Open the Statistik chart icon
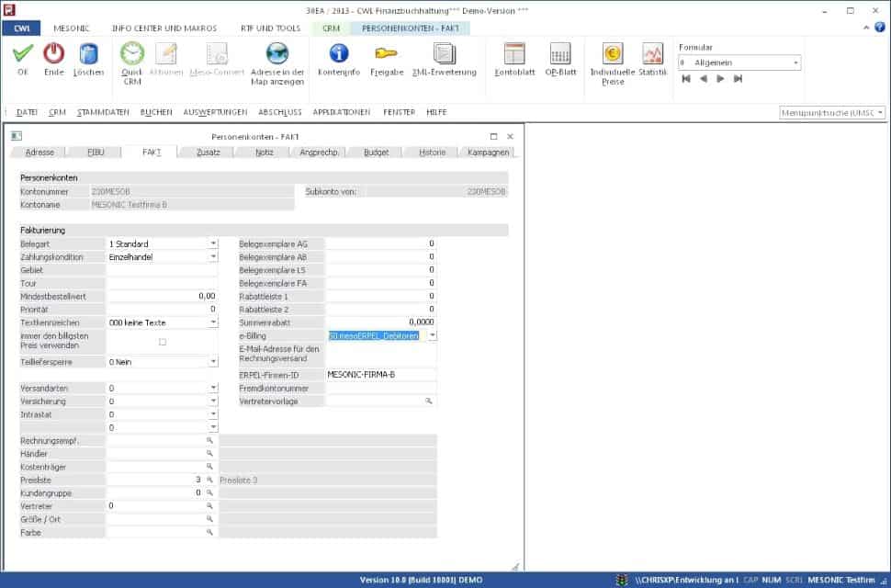 pyautogui.click(x=652, y=54)
